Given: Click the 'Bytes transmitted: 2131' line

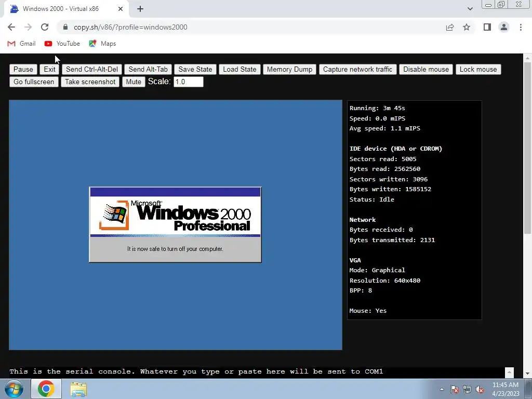Looking at the screenshot, I should tap(392, 240).
